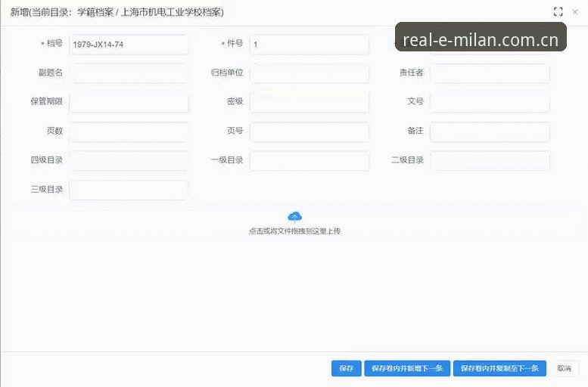Save the record with 保存 button
Viewport: 588px width, 387px height.
click(x=346, y=368)
